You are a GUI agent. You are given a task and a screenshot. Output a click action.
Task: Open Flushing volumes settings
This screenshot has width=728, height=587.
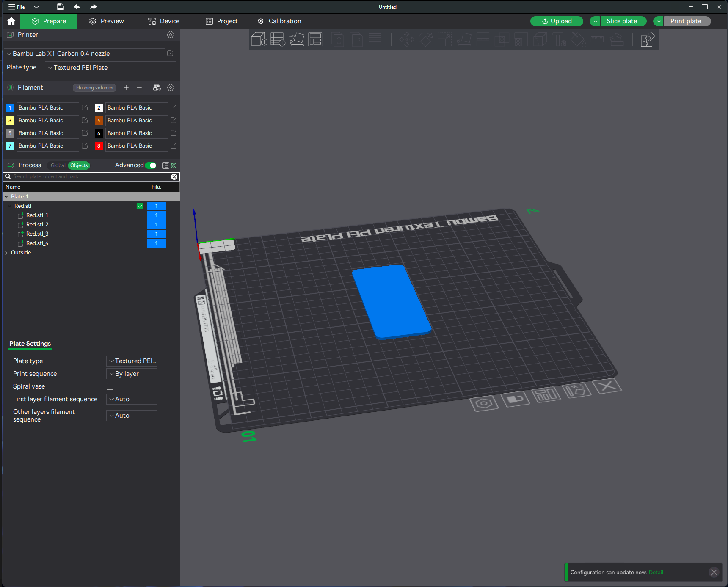click(x=94, y=88)
